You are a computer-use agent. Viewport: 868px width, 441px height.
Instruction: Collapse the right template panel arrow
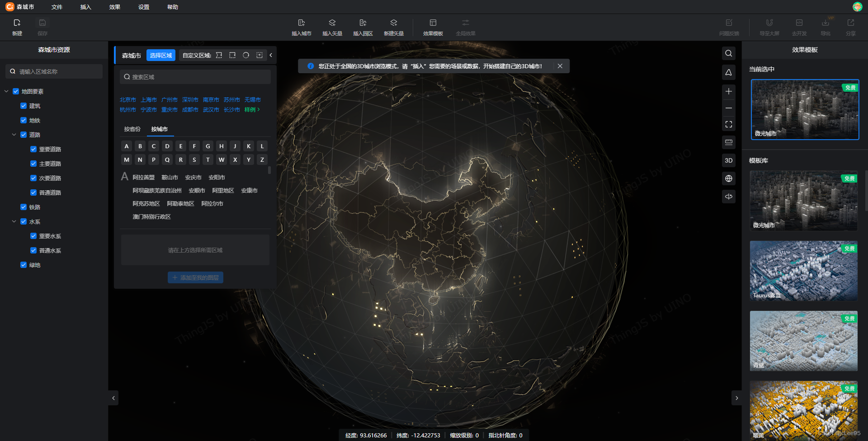tap(736, 398)
